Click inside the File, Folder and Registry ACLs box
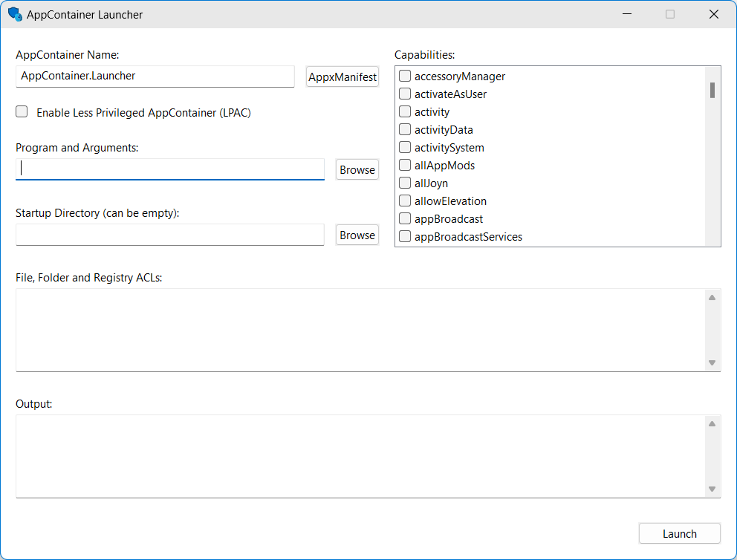 coord(357,329)
